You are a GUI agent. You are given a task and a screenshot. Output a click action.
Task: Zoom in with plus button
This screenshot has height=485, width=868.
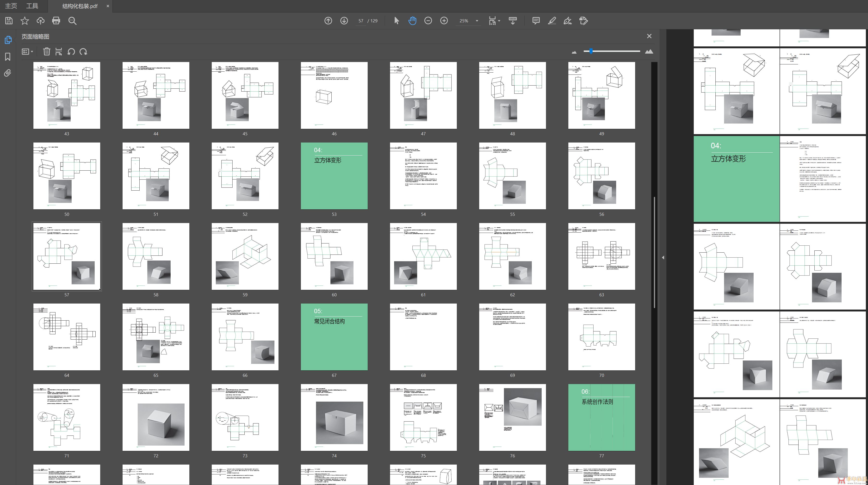444,21
